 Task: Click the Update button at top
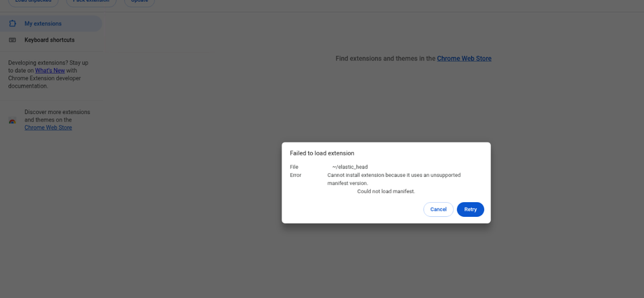pyautogui.click(x=139, y=2)
